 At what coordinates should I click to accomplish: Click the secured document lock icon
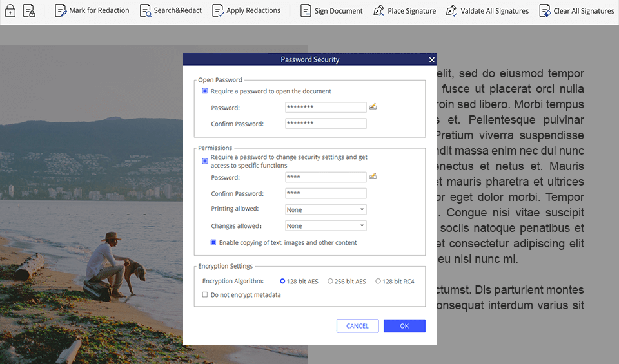pos(30,10)
